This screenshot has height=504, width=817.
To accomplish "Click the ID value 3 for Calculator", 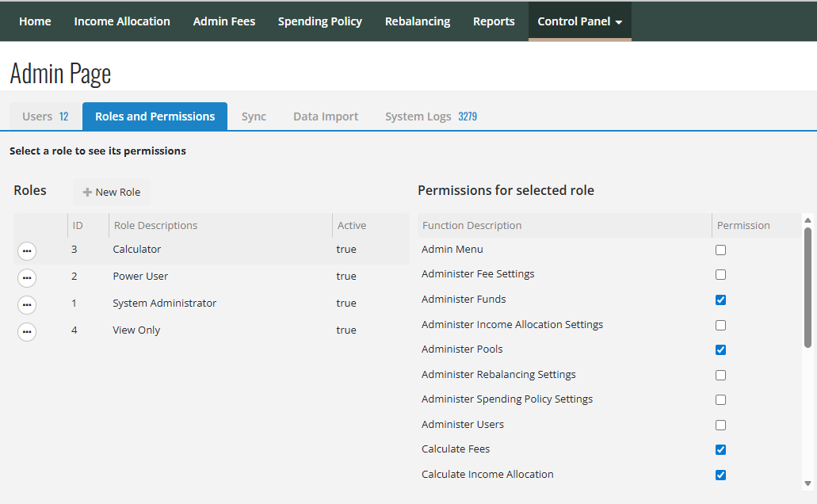I will pos(74,249).
